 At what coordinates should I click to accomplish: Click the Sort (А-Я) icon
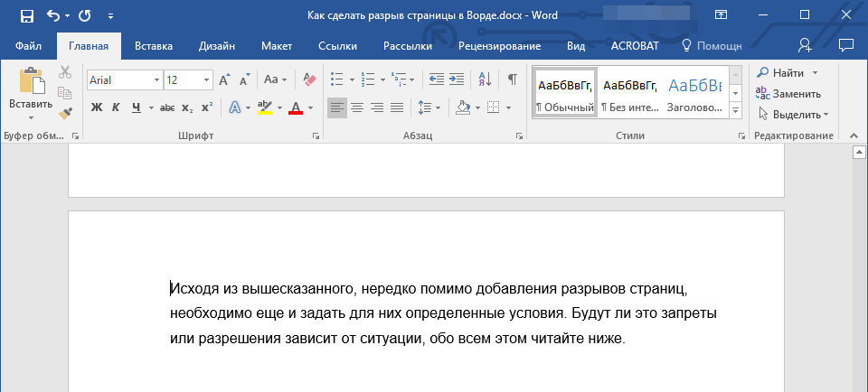pos(484,79)
